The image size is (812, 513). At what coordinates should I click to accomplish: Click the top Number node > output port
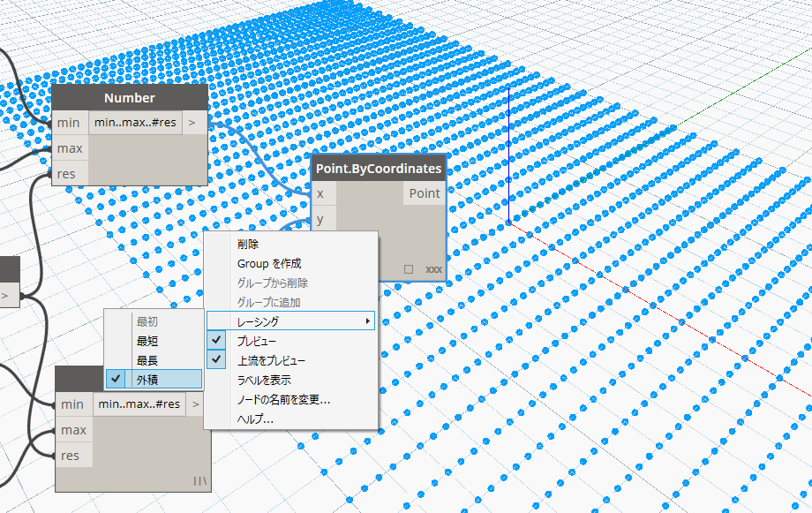point(195,123)
